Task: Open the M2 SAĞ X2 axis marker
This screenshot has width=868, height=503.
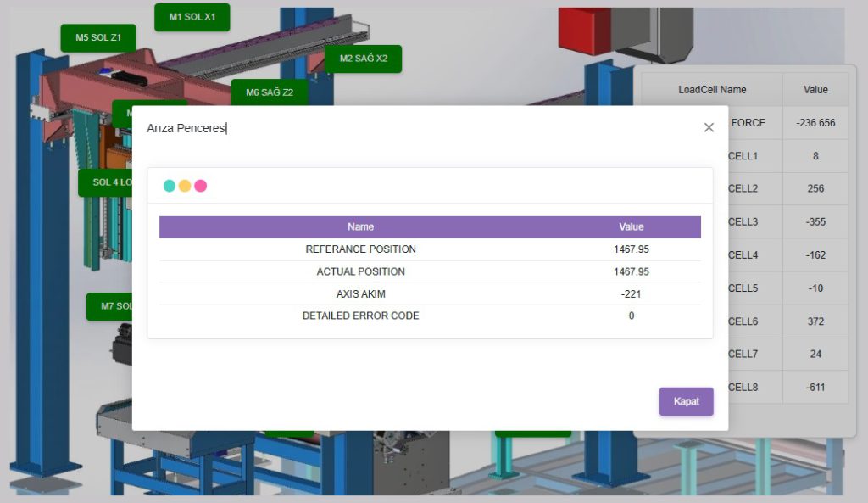Action: (x=363, y=59)
